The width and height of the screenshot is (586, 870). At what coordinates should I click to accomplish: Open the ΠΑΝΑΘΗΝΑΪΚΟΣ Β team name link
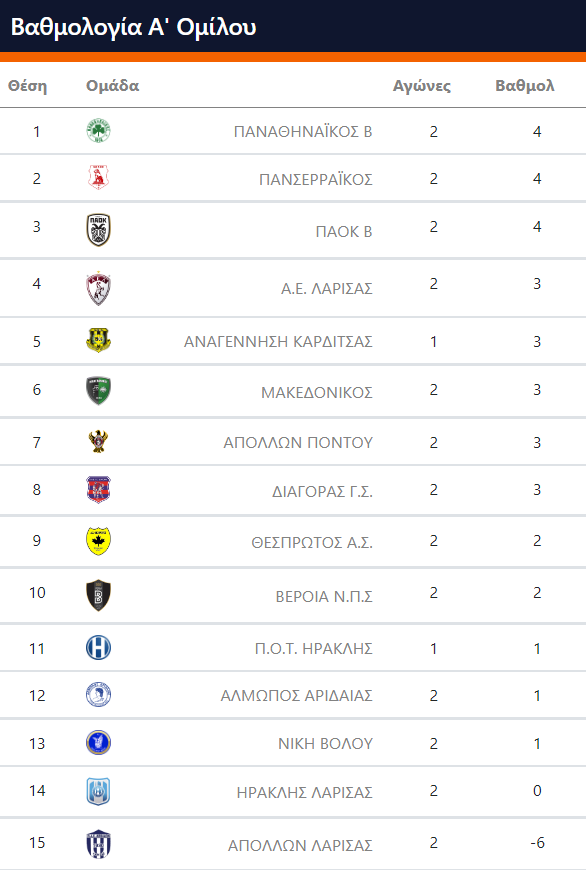pos(303,131)
